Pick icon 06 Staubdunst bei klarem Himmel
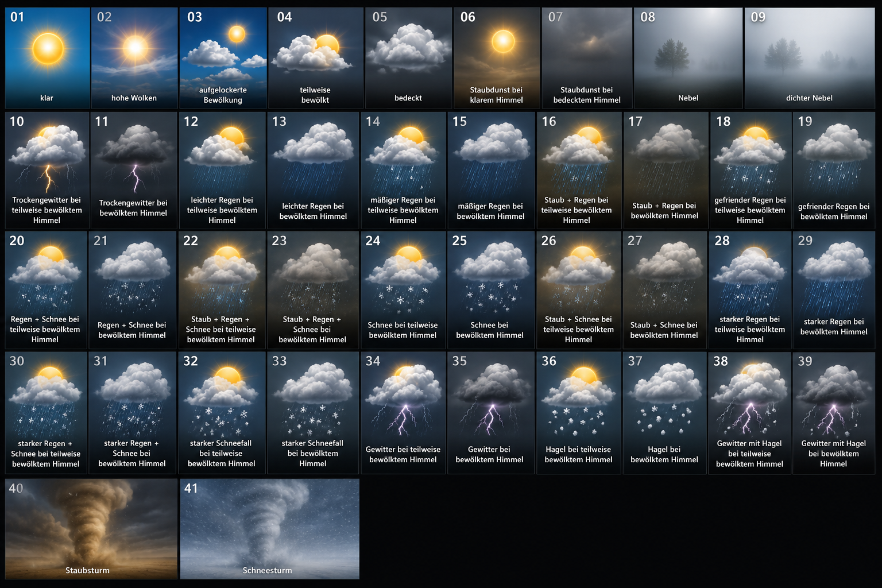This screenshot has width=882, height=588. click(x=497, y=58)
